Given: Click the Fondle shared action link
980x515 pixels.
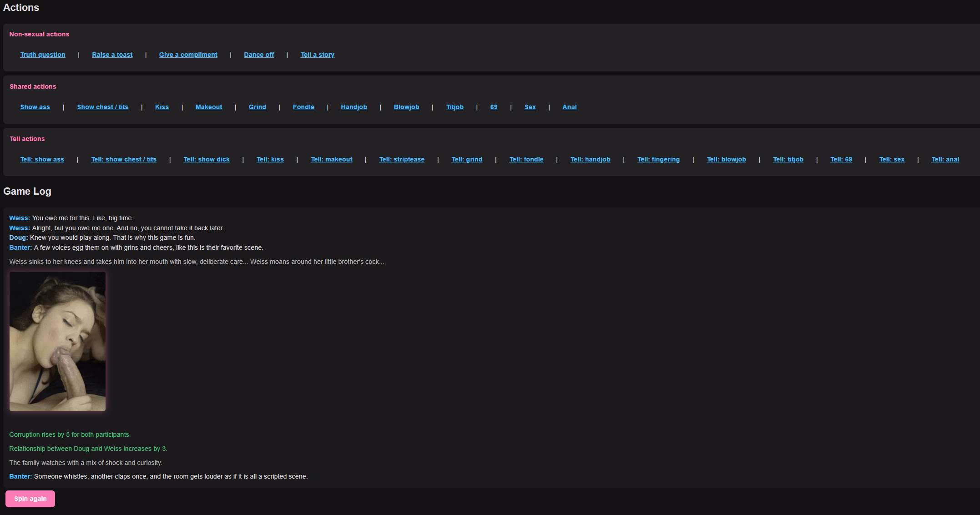Looking at the screenshot, I should pos(303,107).
